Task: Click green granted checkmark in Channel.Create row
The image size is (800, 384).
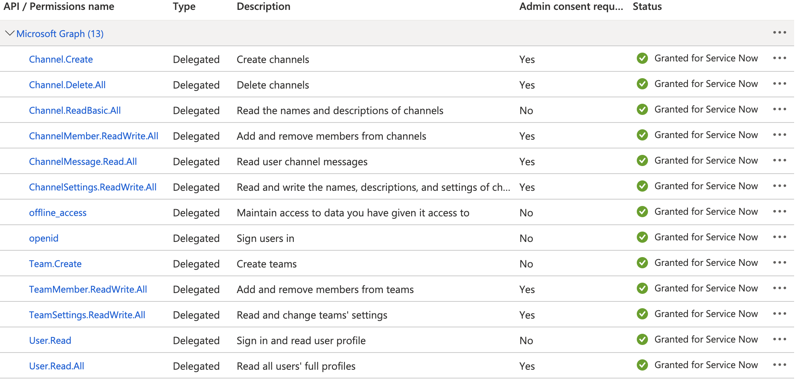Action: [x=642, y=58]
